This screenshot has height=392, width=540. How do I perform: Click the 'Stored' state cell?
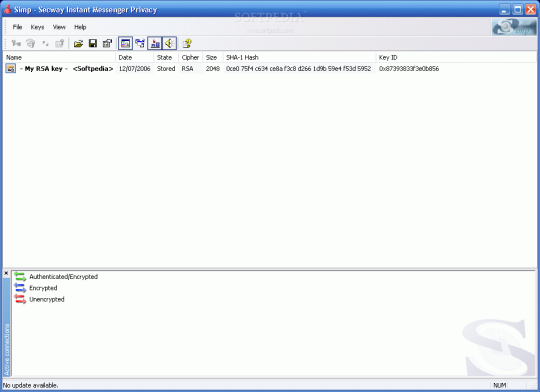pyautogui.click(x=166, y=69)
